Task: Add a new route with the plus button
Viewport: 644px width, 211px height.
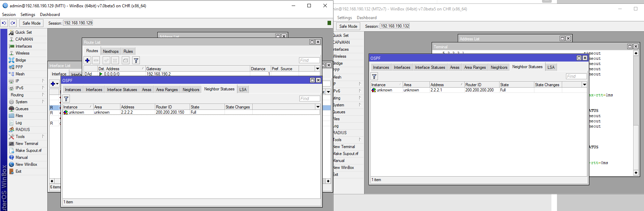Action: pos(87,60)
